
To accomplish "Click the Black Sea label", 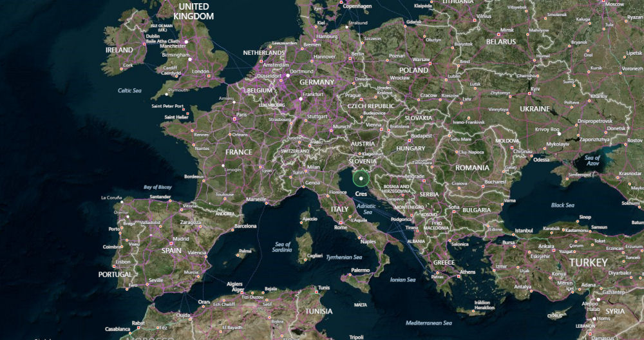I will 562,205.
